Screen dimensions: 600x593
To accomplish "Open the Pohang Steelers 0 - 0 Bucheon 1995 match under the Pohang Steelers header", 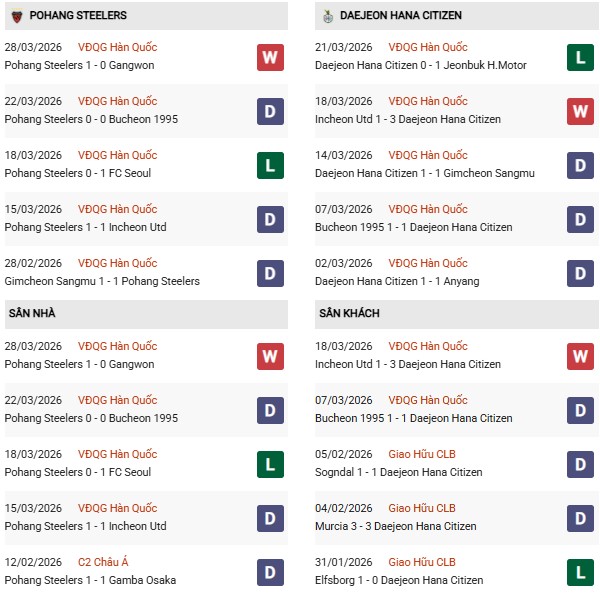I will coord(91,119).
